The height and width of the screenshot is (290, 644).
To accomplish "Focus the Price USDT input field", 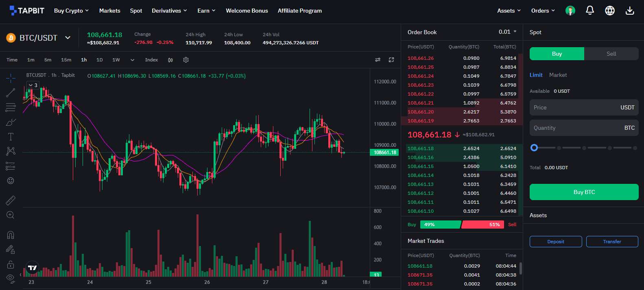I will coord(584,107).
